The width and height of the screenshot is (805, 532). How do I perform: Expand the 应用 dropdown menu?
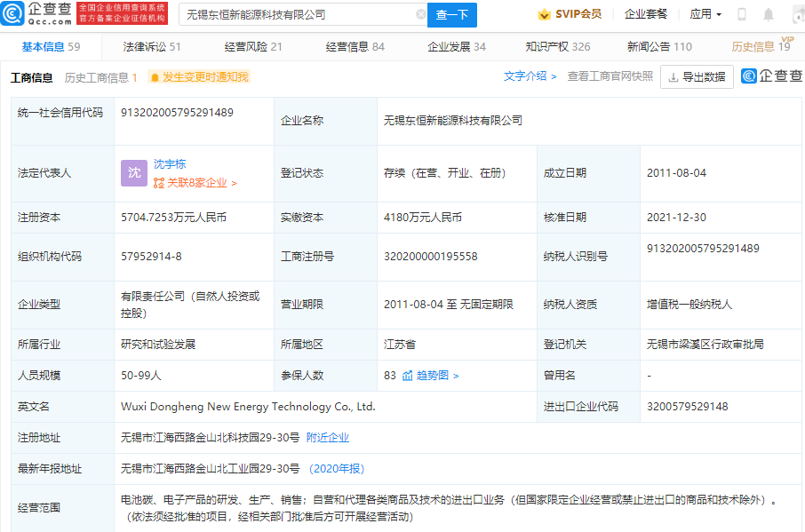click(705, 14)
